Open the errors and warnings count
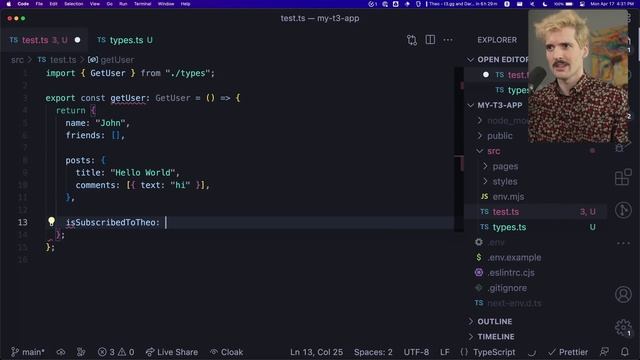This screenshot has width=640, height=360. click(116, 352)
